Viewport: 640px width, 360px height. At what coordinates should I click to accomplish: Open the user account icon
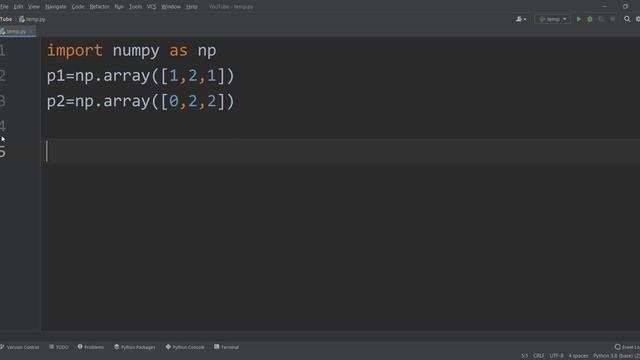click(x=520, y=19)
